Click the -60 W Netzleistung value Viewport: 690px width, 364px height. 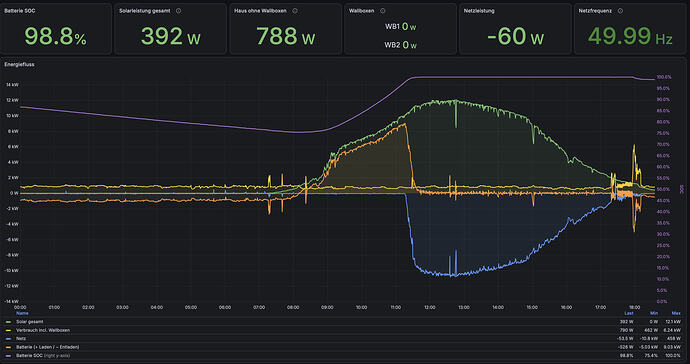[515, 36]
